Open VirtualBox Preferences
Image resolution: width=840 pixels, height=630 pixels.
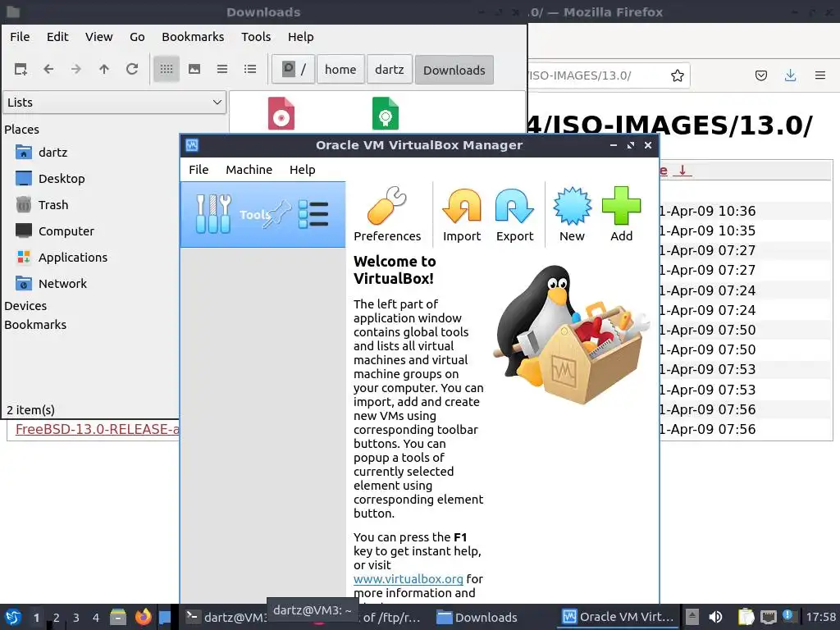coord(387,214)
